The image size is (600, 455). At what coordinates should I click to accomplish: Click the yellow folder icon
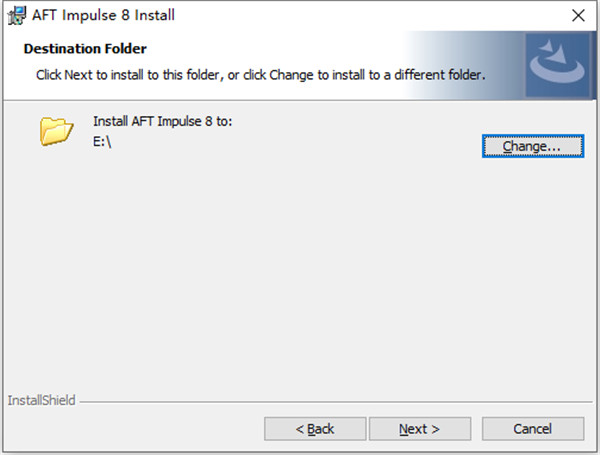(x=57, y=131)
